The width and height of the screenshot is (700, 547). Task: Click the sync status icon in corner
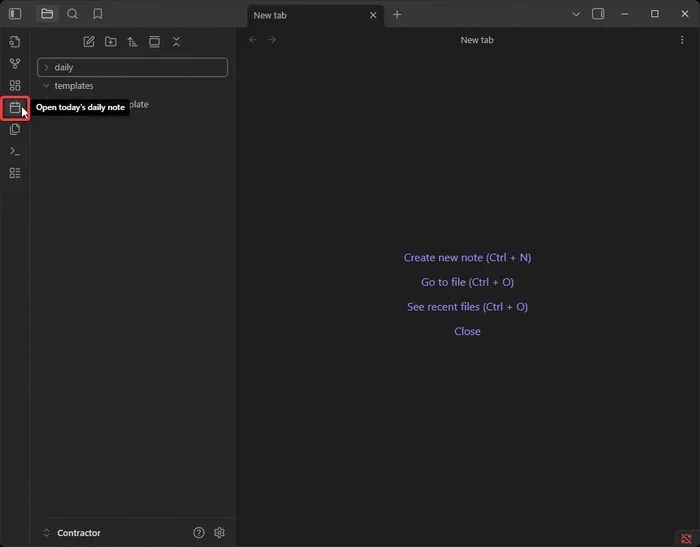coord(686,539)
